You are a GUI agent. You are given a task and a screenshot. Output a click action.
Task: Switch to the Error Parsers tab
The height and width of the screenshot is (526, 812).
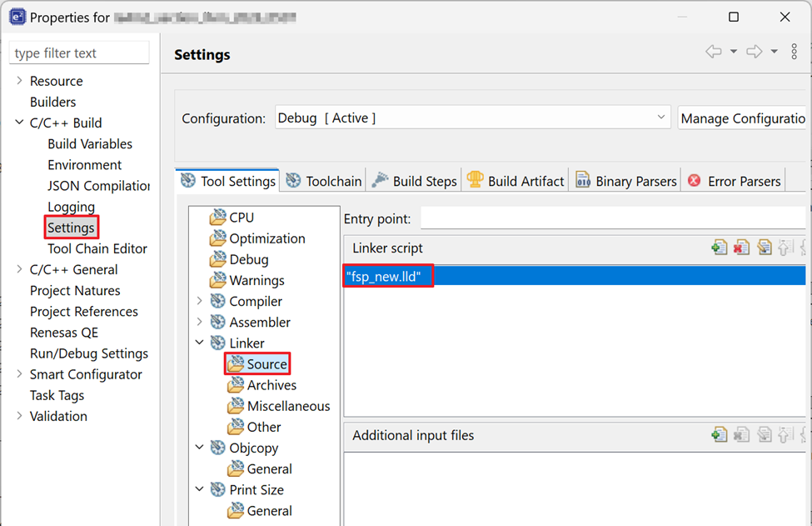(x=735, y=181)
